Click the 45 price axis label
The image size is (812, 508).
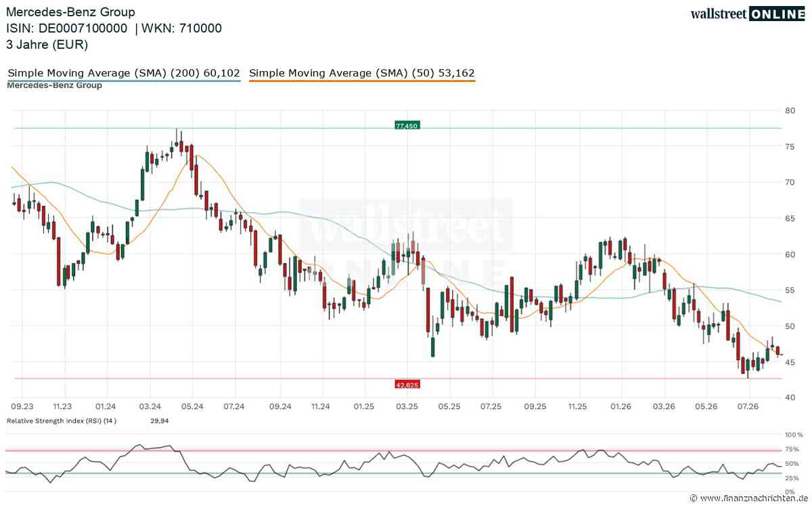(x=790, y=362)
